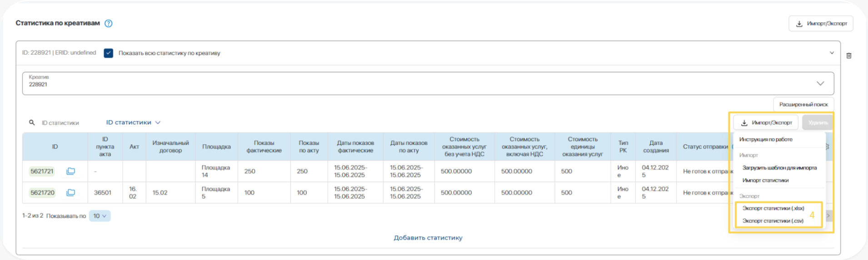The width and height of the screenshot is (868, 260).
Task: Open the ID статистики filter dropdown
Action: (x=133, y=123)
